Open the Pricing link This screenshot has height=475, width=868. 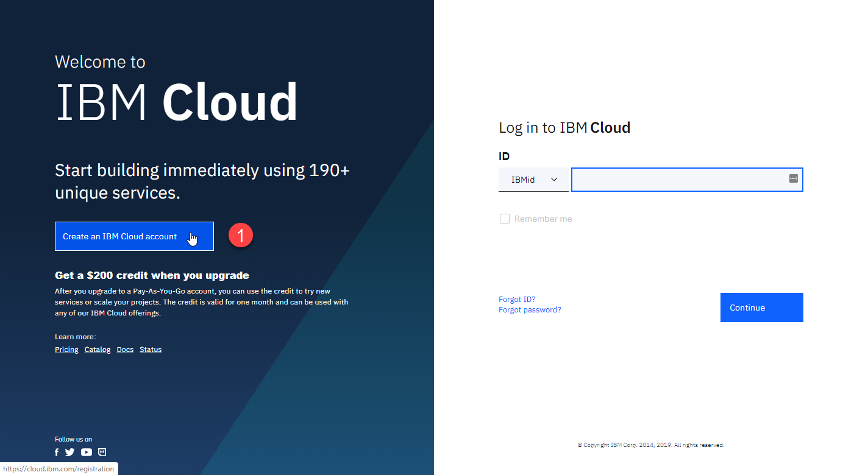[66, 350]
